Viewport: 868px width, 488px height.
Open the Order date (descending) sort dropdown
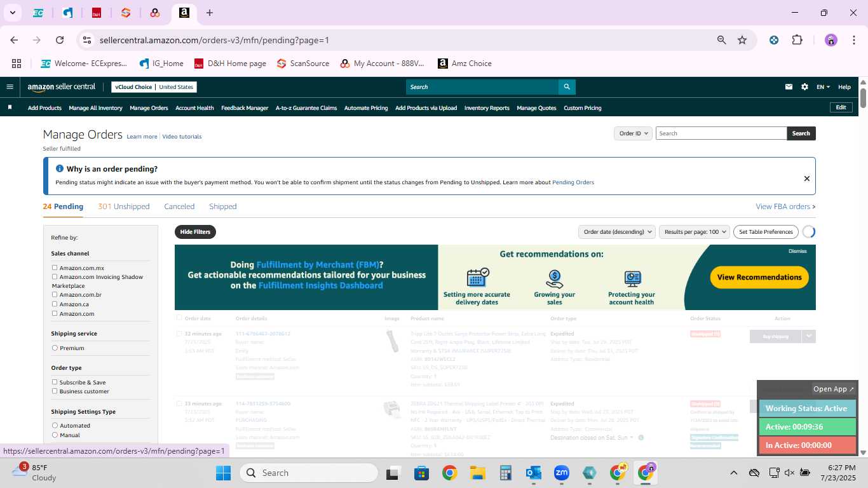[x=617, y=232]
